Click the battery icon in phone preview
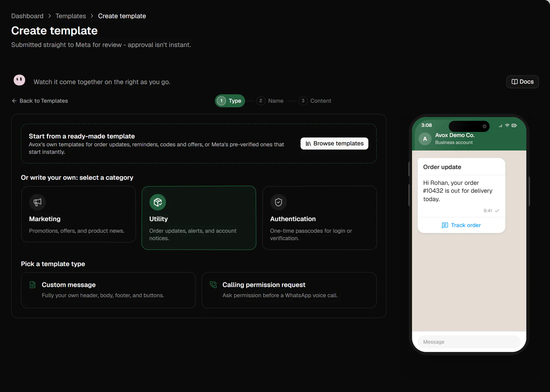 point(514,125)
